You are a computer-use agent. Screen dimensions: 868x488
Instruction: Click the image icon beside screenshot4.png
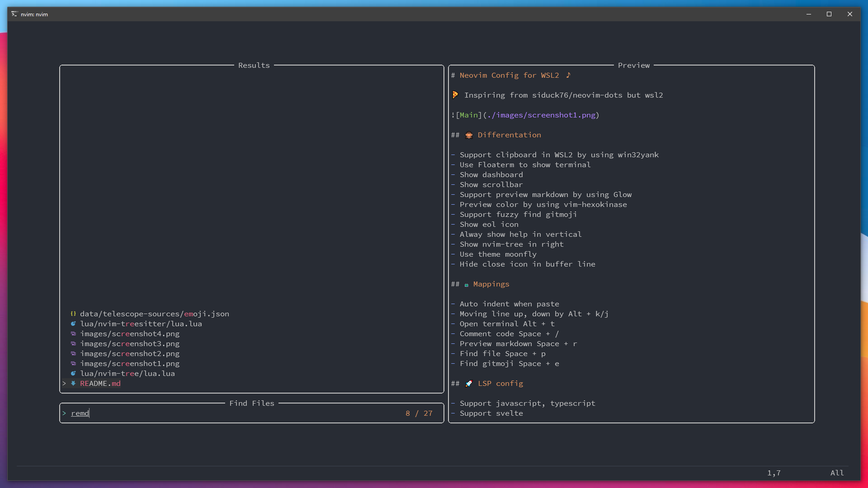[x=73, y=333]
